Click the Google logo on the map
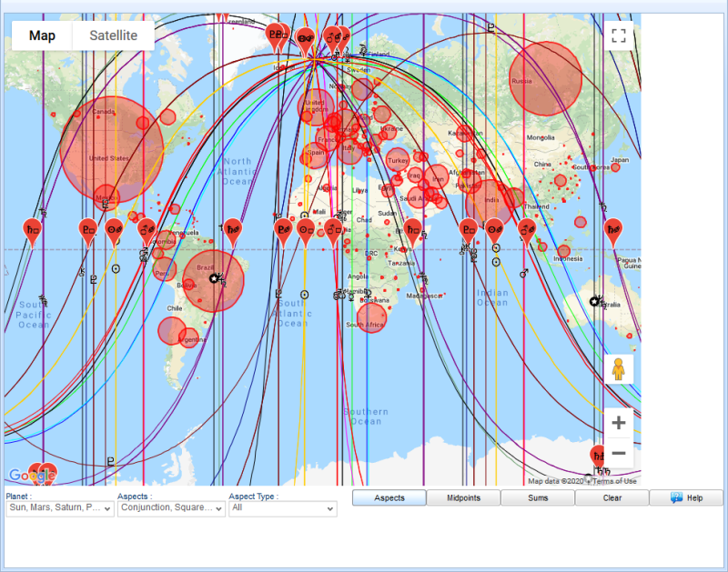Screen dimensions: 728x572 point(32,476)
